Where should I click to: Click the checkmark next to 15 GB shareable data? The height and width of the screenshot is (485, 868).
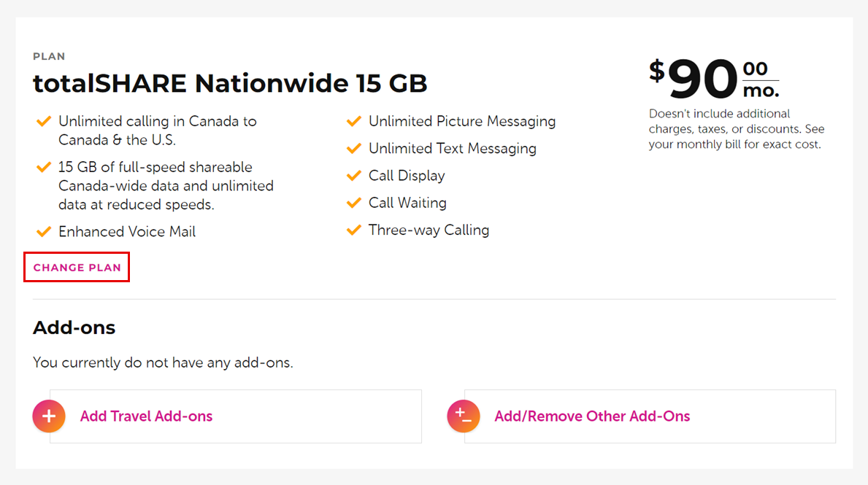coord(43,166)
